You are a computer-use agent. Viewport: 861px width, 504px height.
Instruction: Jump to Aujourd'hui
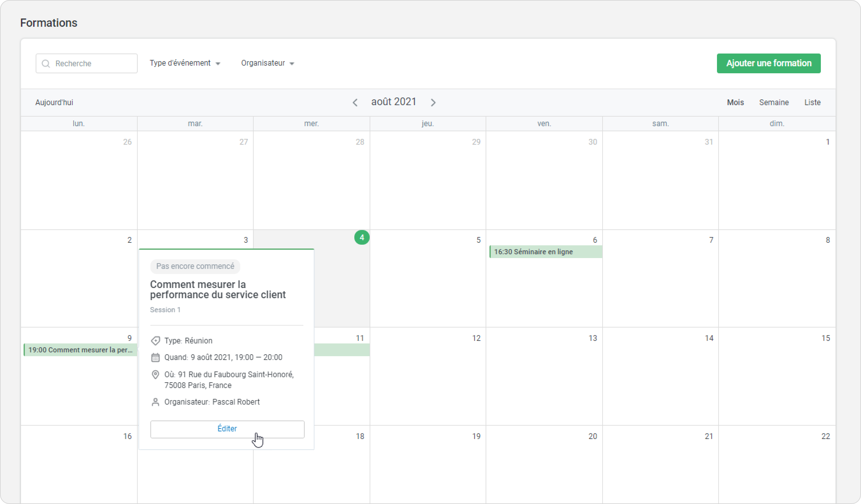coord(54,103)
